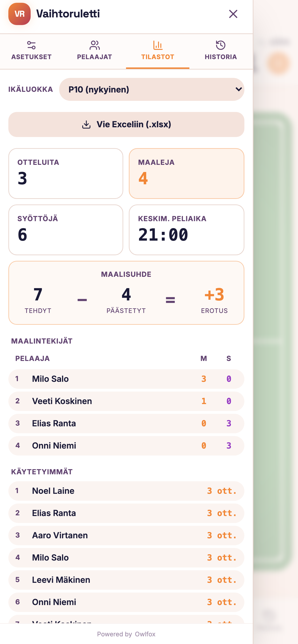Image resolution: width=298 pixels, height=644 pixels.
Task: Expand the Ikäluokka dropdown chevron
Action: click(239, 89)
